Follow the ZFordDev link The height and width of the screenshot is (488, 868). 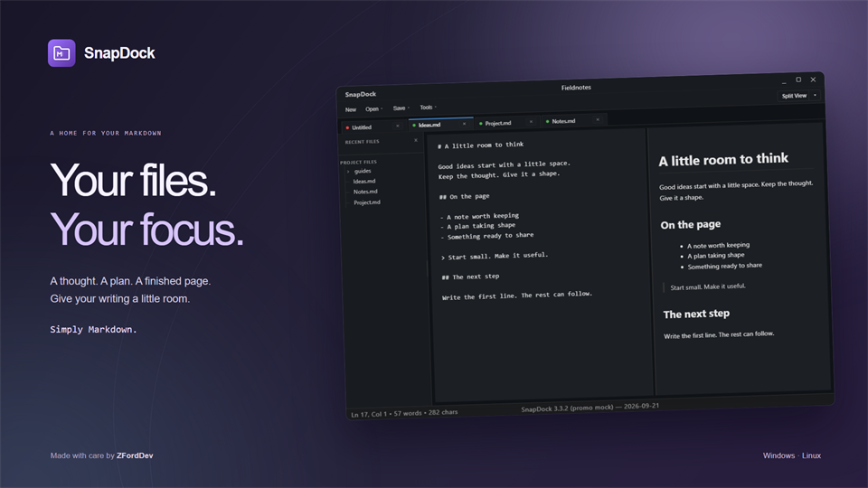point(135,455)
